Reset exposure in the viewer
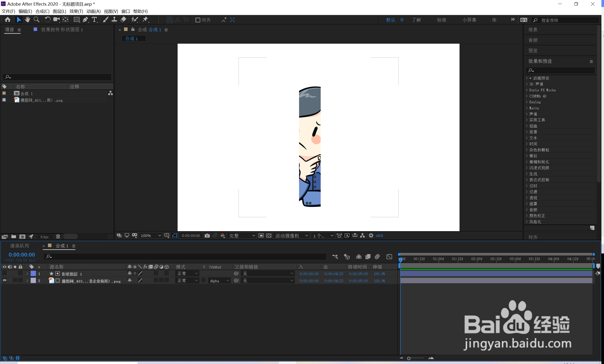 click(371, 235)
